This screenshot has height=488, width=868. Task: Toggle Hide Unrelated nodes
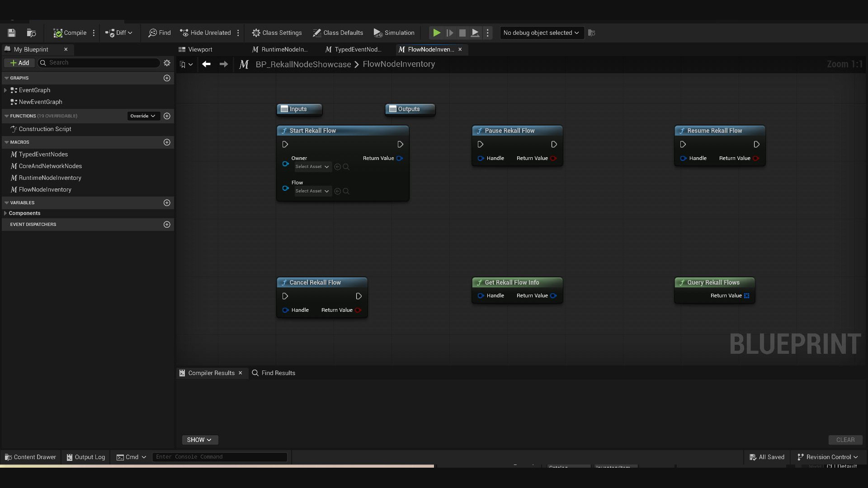pos(205,33)
